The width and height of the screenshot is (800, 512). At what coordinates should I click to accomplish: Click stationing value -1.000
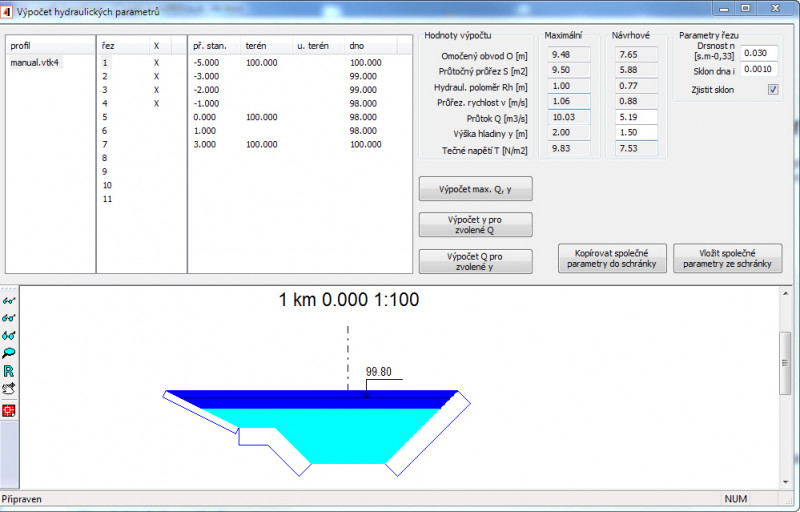(206, 104)
